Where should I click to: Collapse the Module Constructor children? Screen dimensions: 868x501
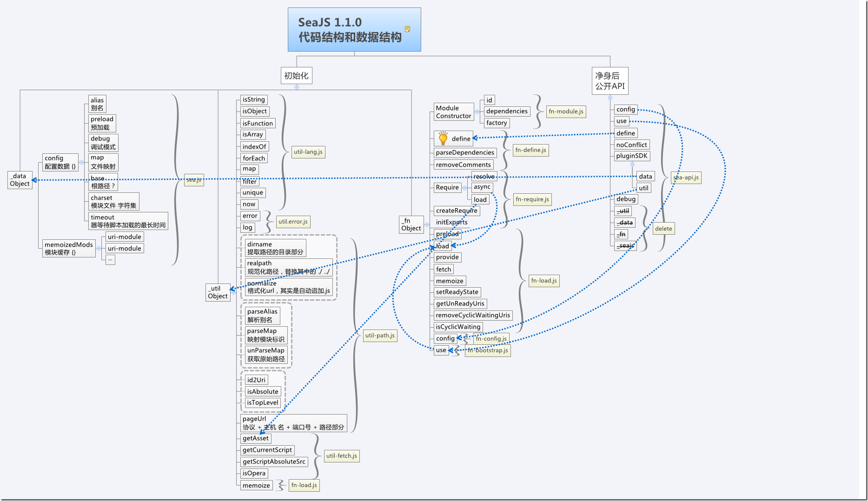coord(477,112)
